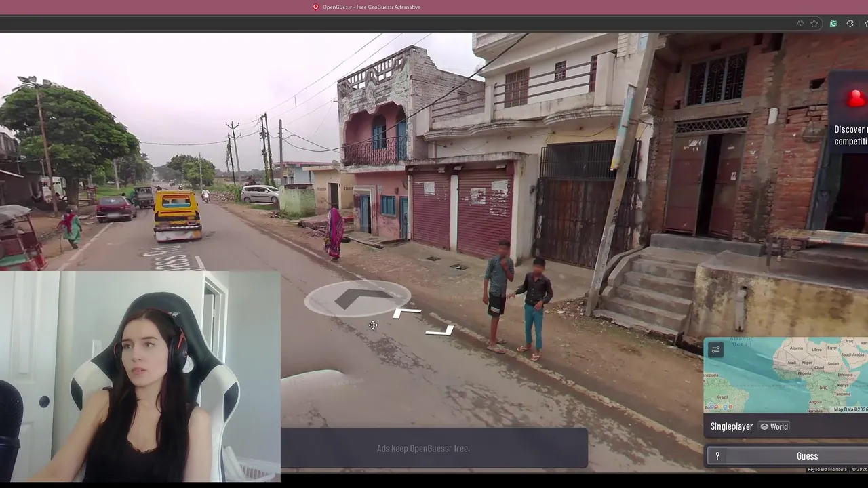The width and height of the screenshot is (868, 488).
Task: Click the Singleplayer label
Action: (x=732, y=426)
